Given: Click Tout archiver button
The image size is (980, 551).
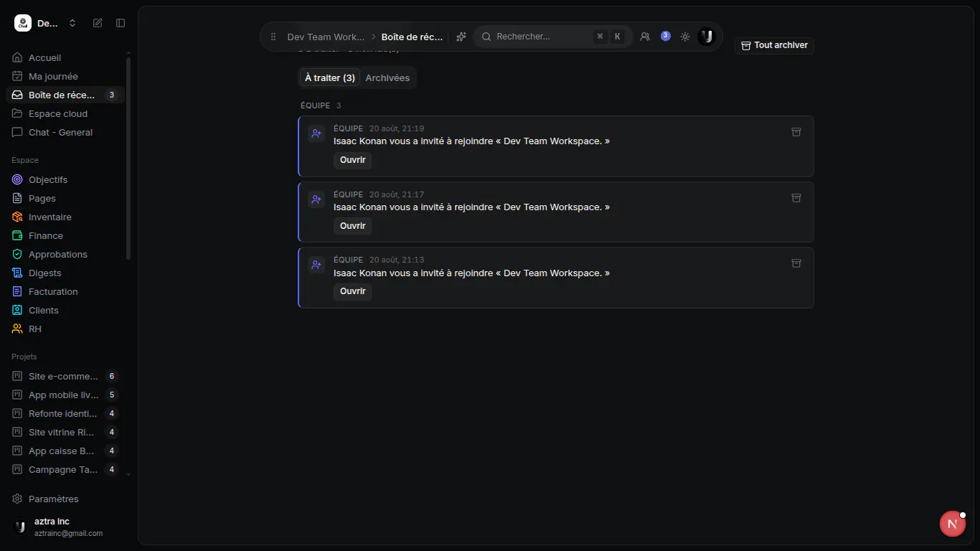Looking at the screenshot, I should [x=774, y=45].
